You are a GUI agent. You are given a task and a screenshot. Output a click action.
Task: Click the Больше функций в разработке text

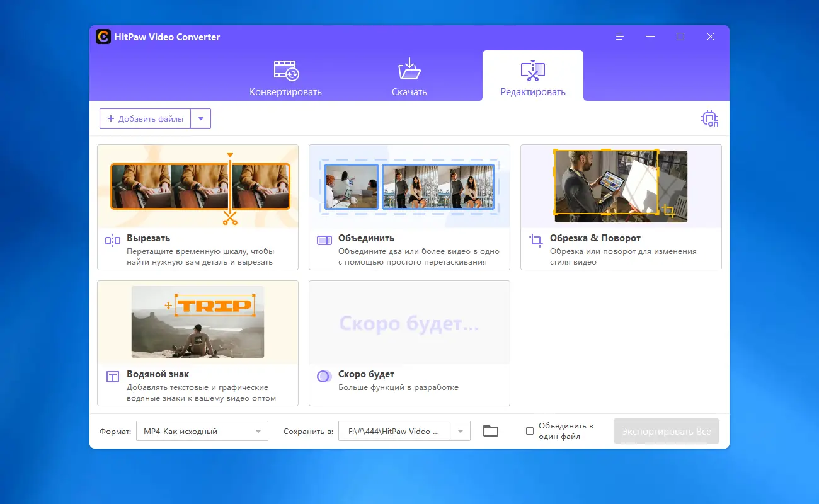(399, 387)
